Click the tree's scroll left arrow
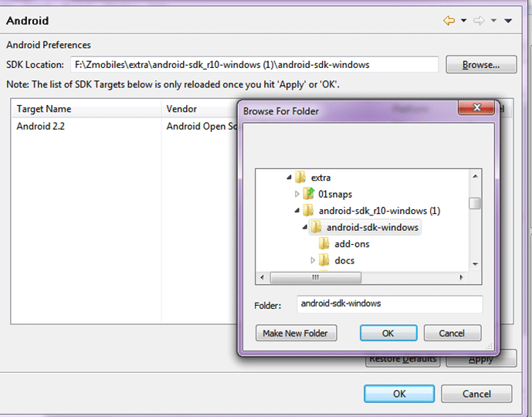532x417 pixels. pos(262,277)
